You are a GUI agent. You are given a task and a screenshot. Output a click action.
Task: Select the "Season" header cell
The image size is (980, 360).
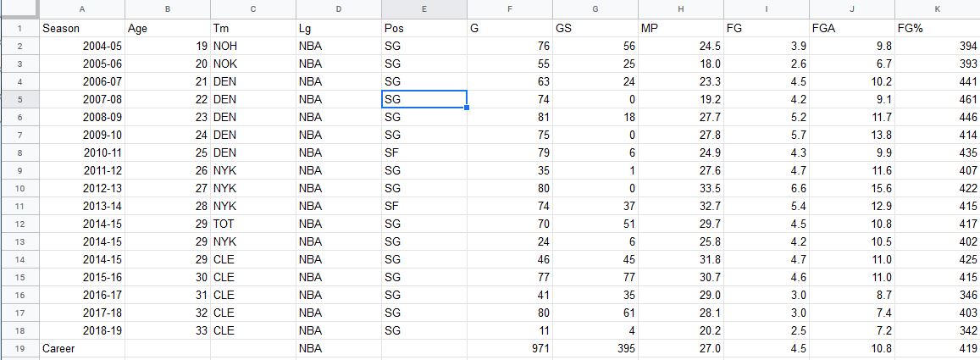(81, 28)
